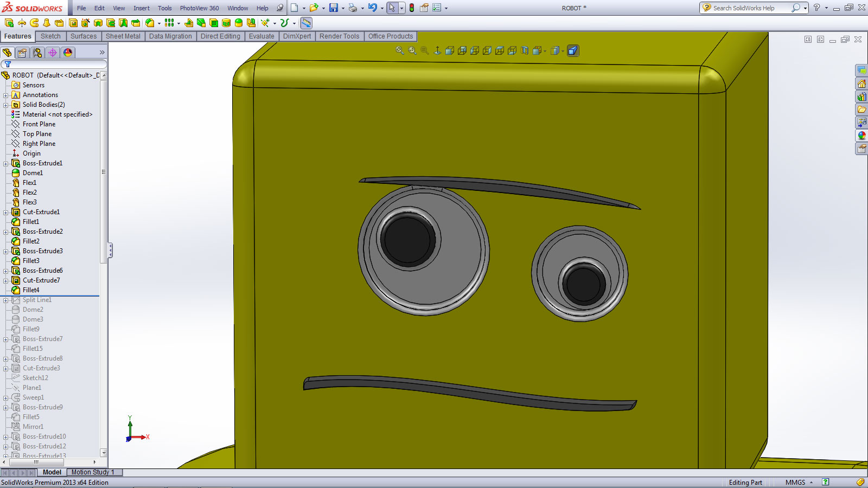Activate the Instant3D measure icon
Screen dimensions: 868x488
click(306, 23)
